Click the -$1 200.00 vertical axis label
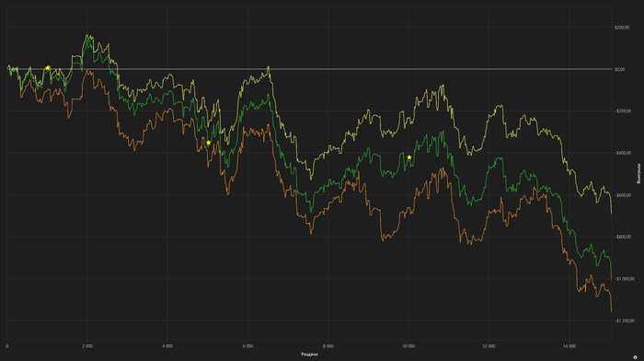The width and height of the screenshot is (644, 361). 625,320
